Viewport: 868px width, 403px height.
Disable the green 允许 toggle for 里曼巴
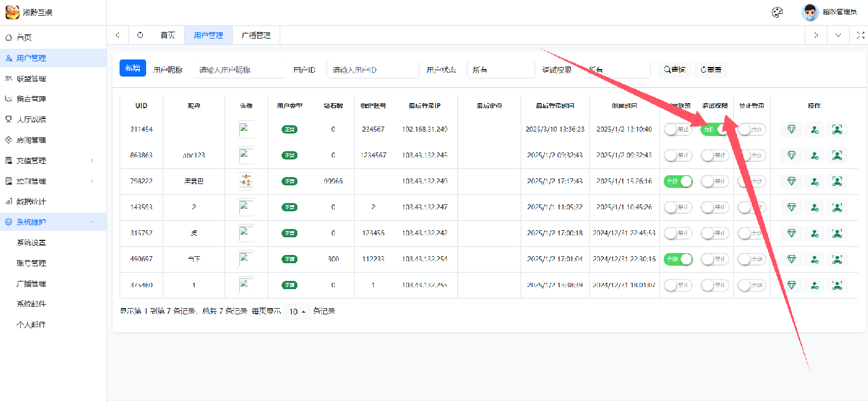pyautogui.click(x=678, y=181)
